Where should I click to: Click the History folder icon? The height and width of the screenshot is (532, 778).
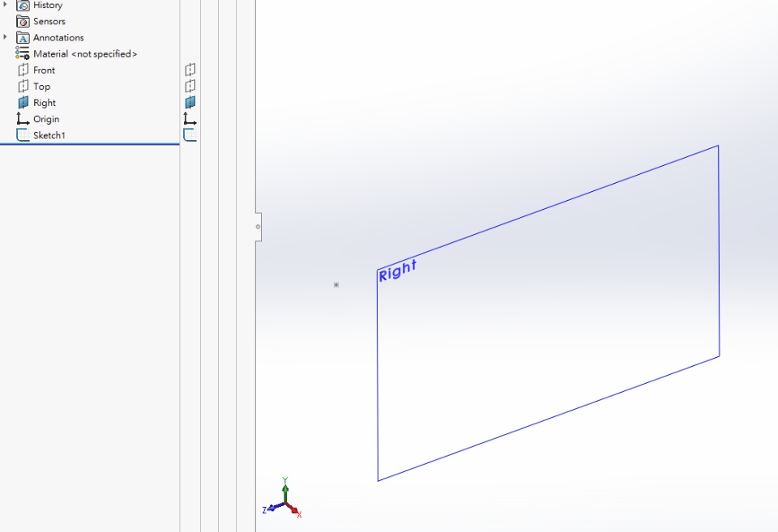click(23, 6)
